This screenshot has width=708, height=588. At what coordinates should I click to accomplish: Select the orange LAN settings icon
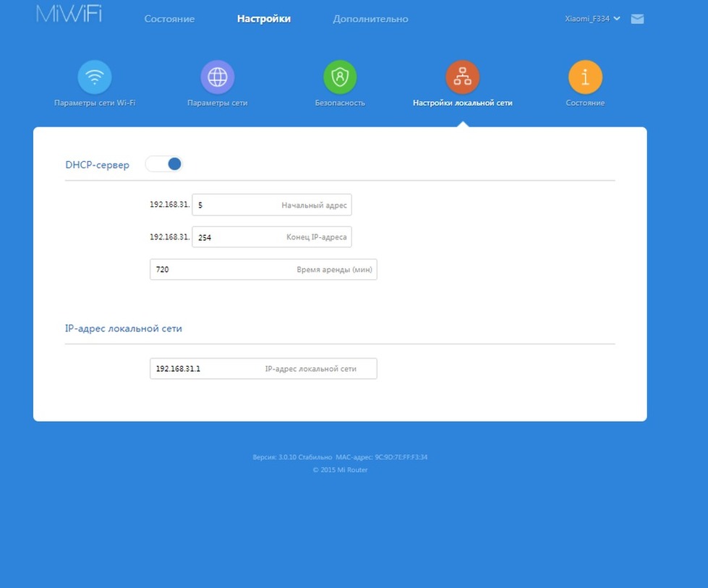coord(462,77)
